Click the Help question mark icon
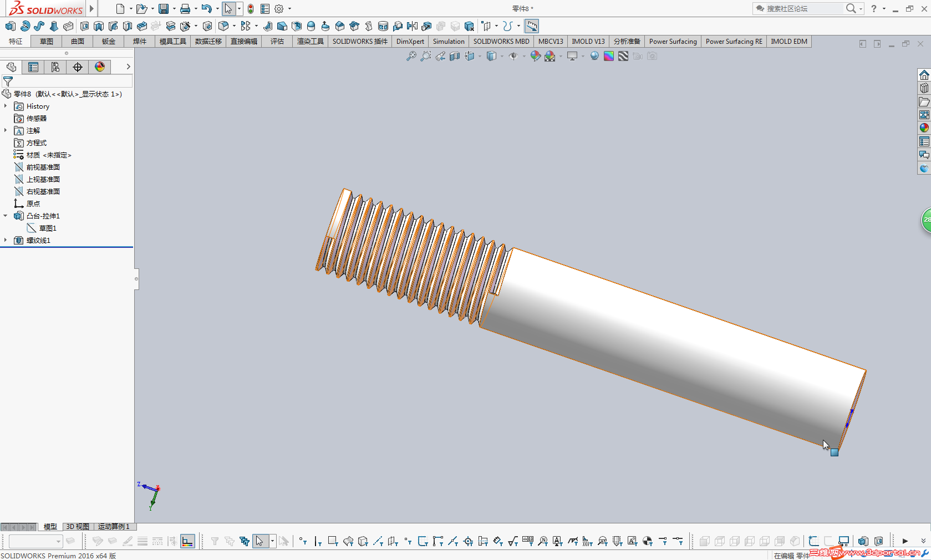Image resolution: width=931 pixels, height=560 pixels. click(874, 9)
